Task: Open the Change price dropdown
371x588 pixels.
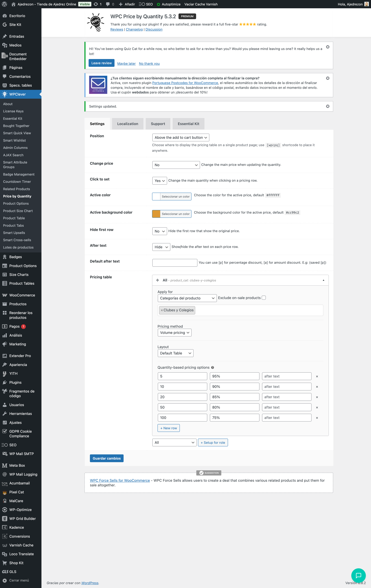Action: pos(176,165)
